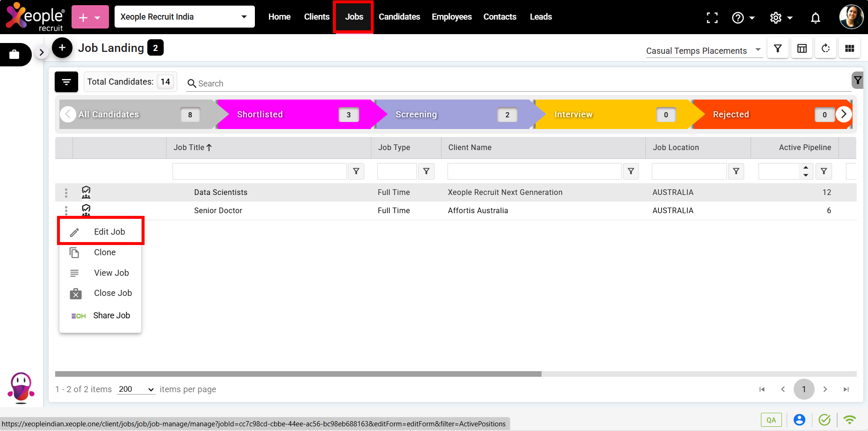
Task: Go to the Home menu
Action: [279, 17]
